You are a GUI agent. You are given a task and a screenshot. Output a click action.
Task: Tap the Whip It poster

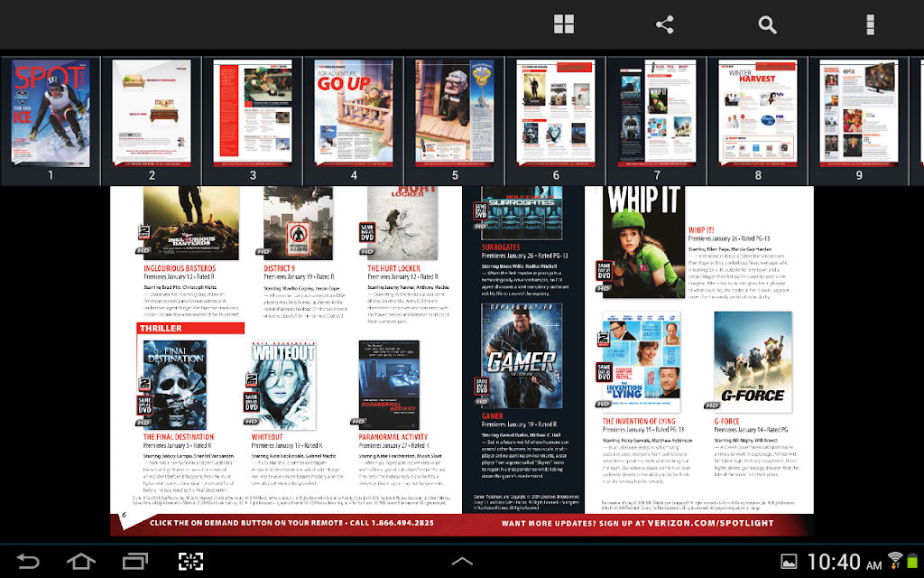coord(643,242)
